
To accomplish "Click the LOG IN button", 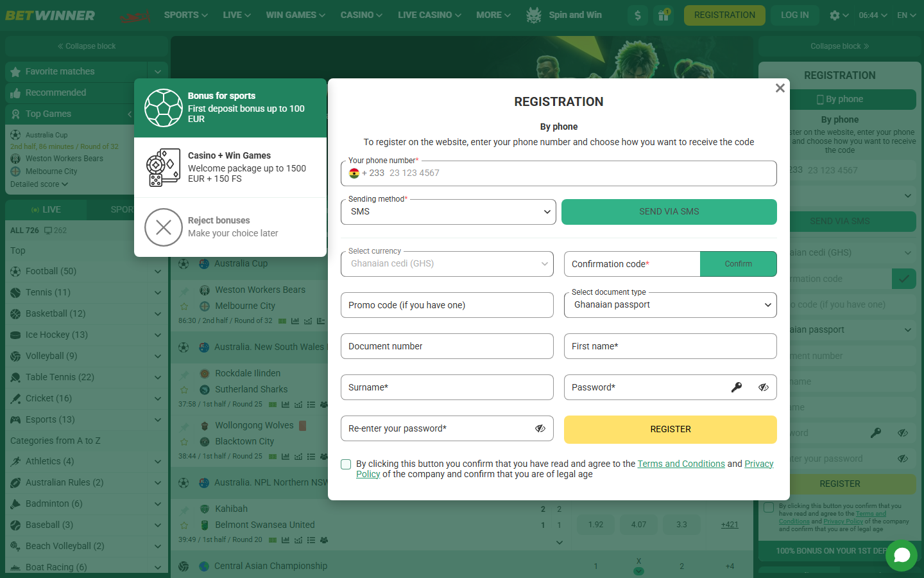I will 795,15.
